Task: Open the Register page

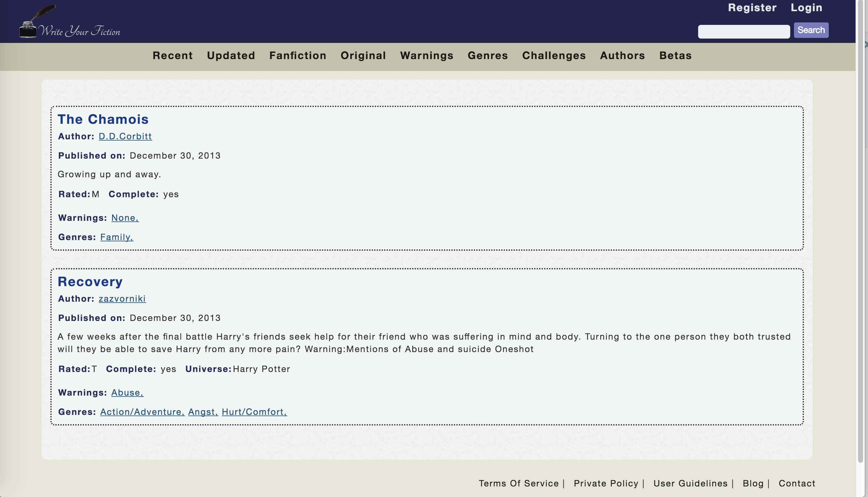Action: (x=752, y=7)
